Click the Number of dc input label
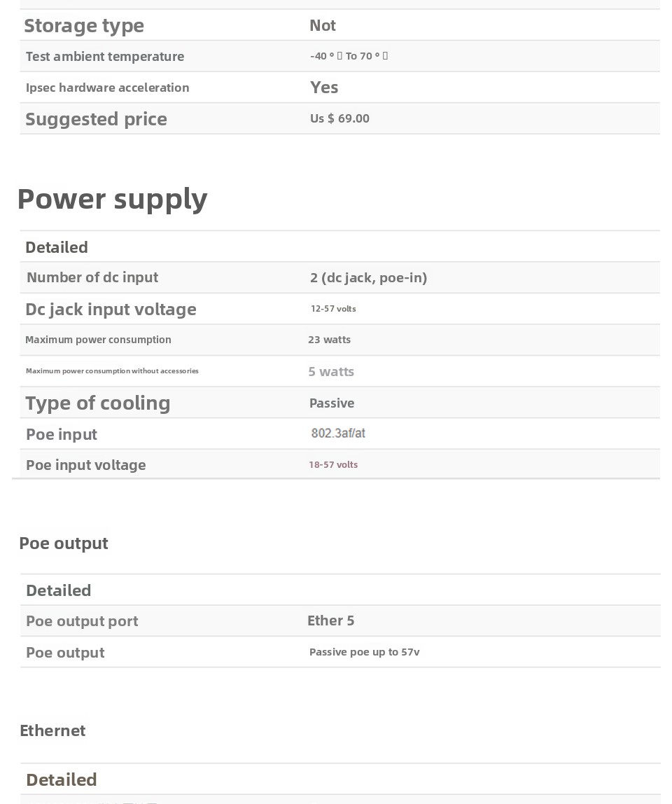This screenshot has height=804, width=672. tap(92, 277)
